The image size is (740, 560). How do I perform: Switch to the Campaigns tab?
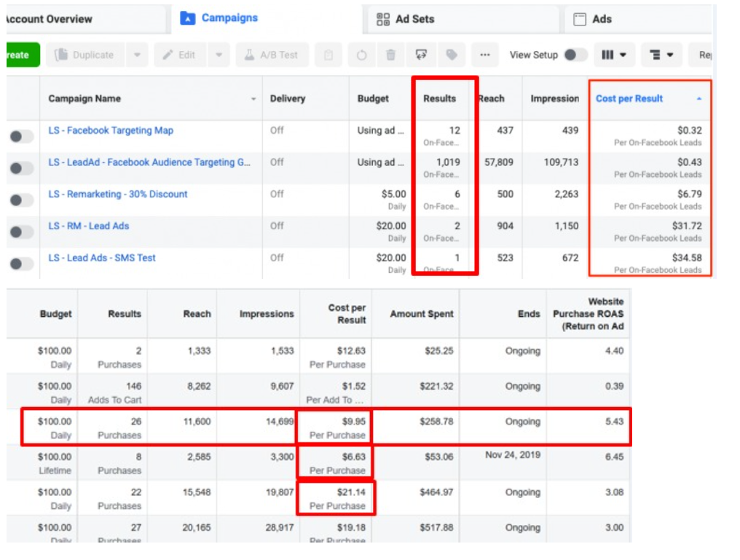pyautogui.click(x=219, y=18)
